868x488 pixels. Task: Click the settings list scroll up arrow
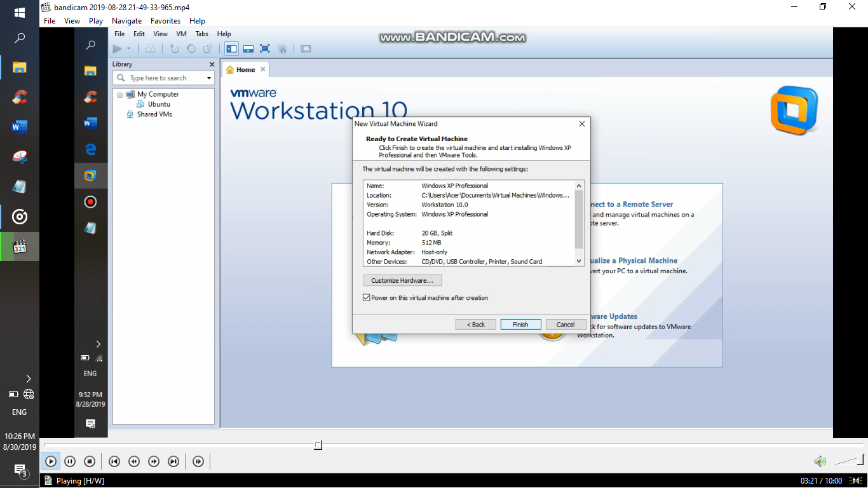[579, 185]
